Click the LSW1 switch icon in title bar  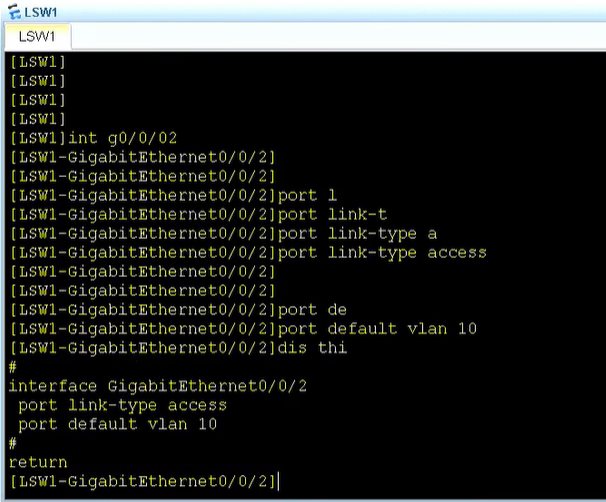click(14, 12)
